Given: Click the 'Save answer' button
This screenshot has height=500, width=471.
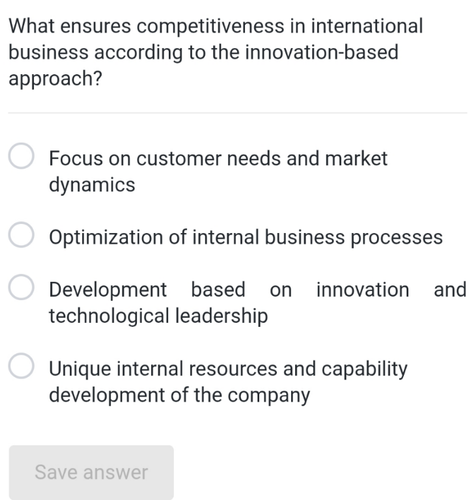Looking at the screenshot, I should (x=91, y=472).
